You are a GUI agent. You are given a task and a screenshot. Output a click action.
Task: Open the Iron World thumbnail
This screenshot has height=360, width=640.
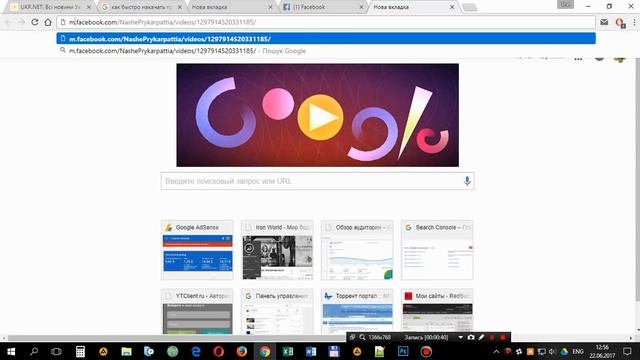click(x=277, y=250)
